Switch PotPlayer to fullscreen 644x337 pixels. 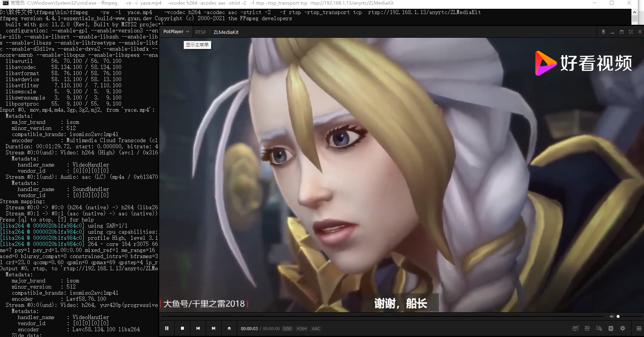(631, 32)
